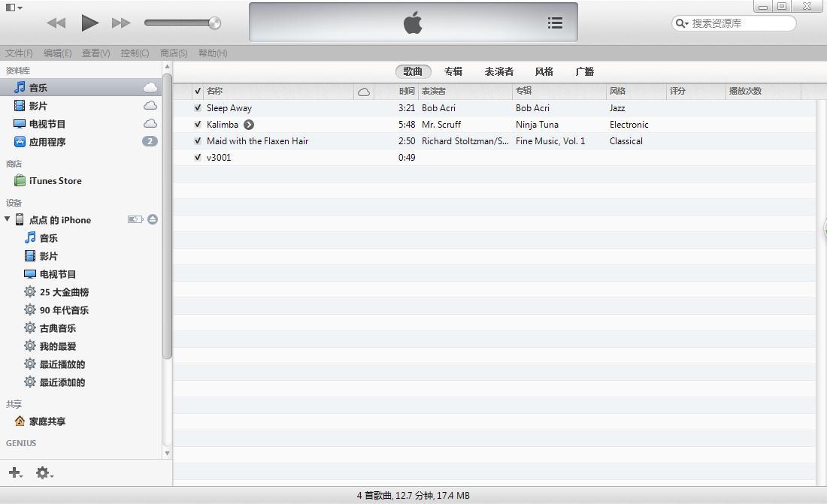Screen dimensions: 827x504
Task: Go back to the previous track
Action: (x=56, y=23)
